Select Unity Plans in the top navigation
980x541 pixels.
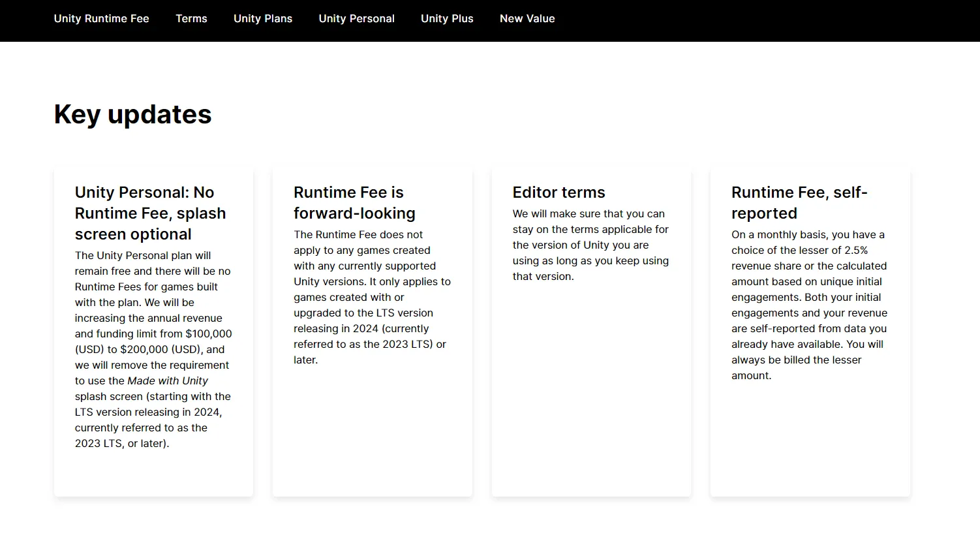pos(263,19)
